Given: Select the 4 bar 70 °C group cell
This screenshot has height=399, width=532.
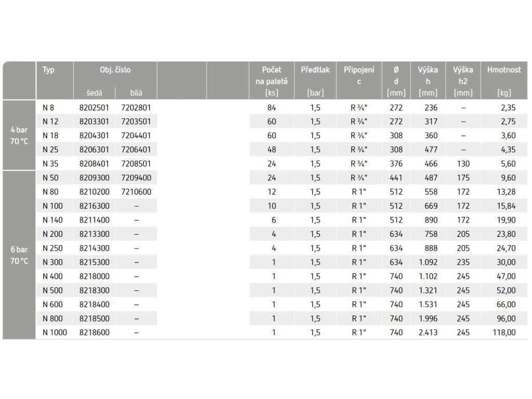Looking at the screenshot, I should coord(19,136).
